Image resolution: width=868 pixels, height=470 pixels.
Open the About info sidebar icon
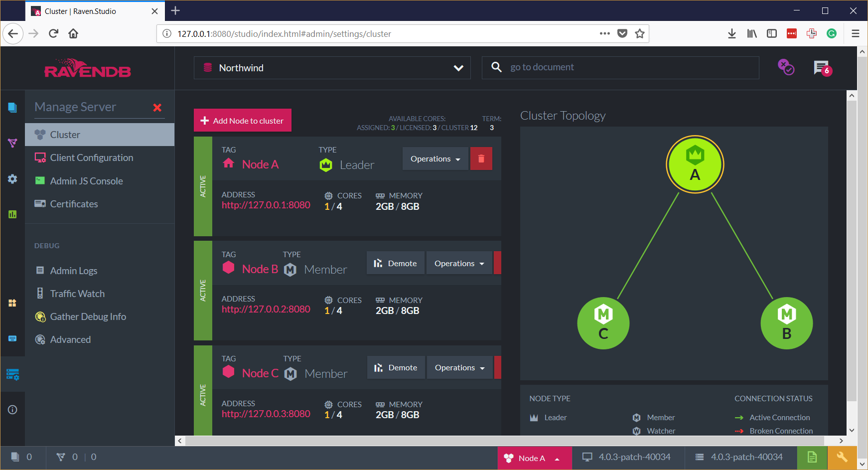coord(12,410)
